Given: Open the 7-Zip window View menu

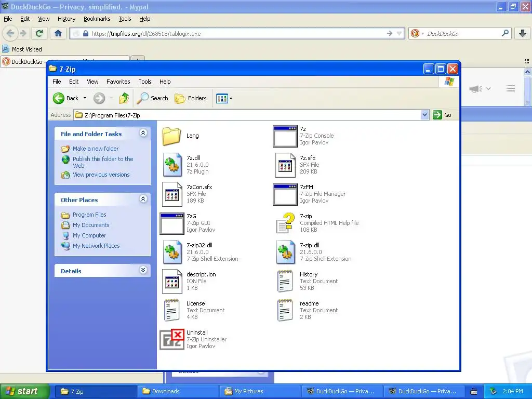Looking at the screenshot, I should [92, 82].
